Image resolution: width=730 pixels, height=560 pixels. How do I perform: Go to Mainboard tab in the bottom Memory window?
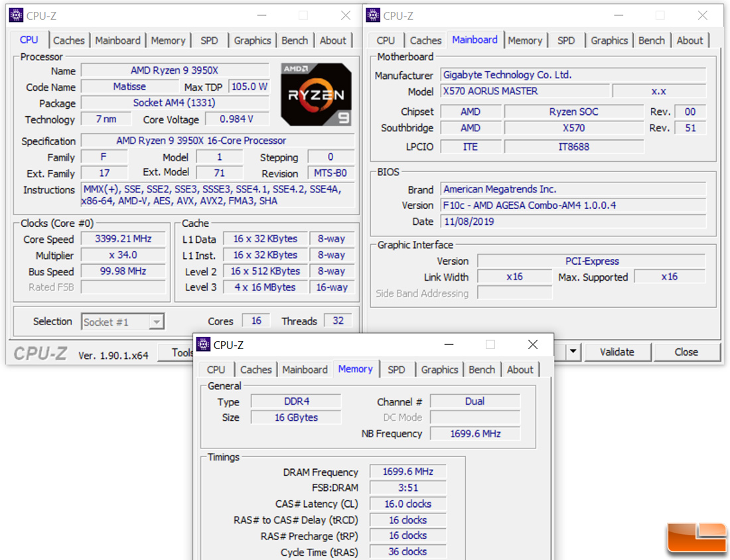305,370
